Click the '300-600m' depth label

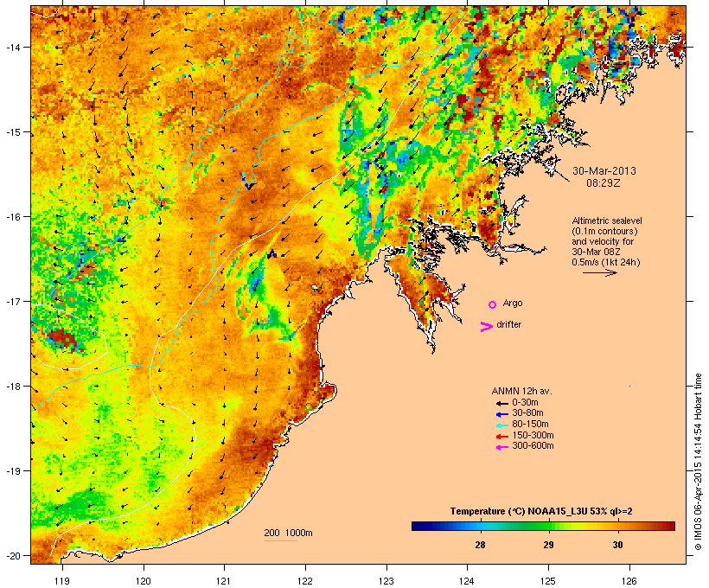(x=533, y=446)
